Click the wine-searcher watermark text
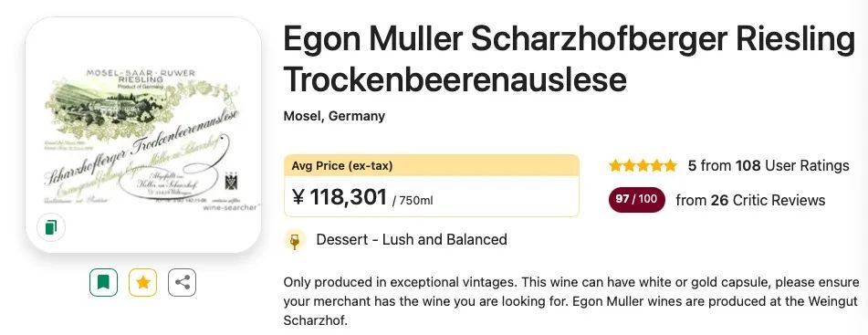 click(x=230, y=207)
